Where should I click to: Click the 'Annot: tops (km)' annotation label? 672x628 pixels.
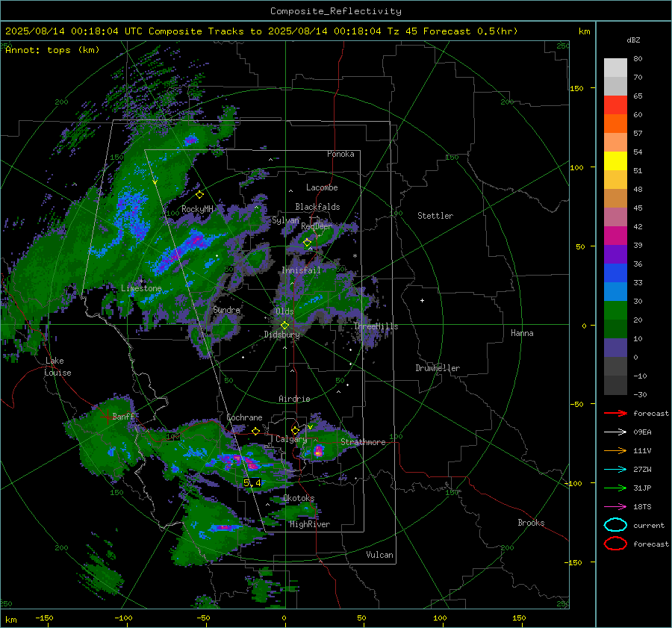click(x=52, y=50)
